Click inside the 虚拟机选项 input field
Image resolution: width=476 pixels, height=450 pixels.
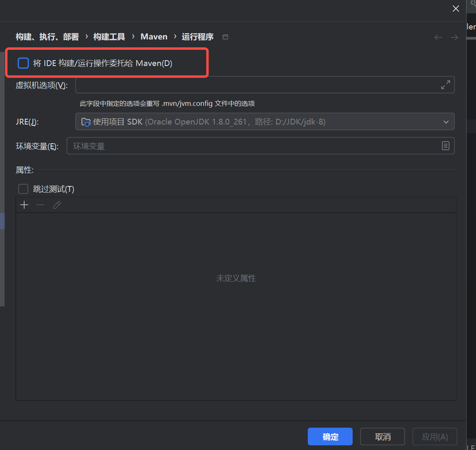click(249, 84)
